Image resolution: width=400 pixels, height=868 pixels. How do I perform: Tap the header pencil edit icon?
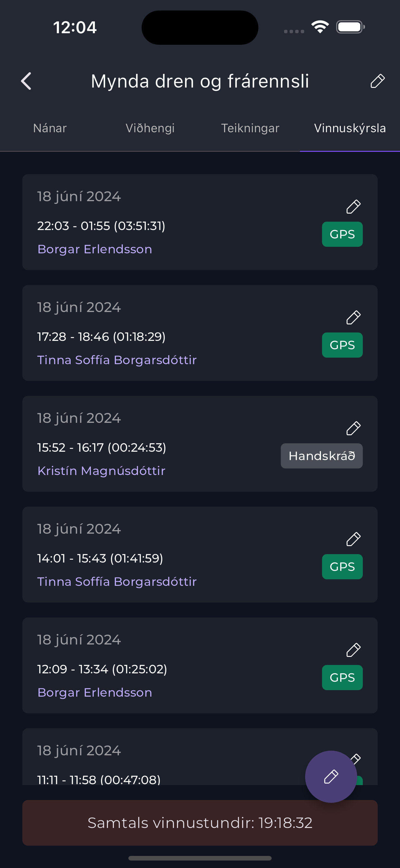(377, 81)
